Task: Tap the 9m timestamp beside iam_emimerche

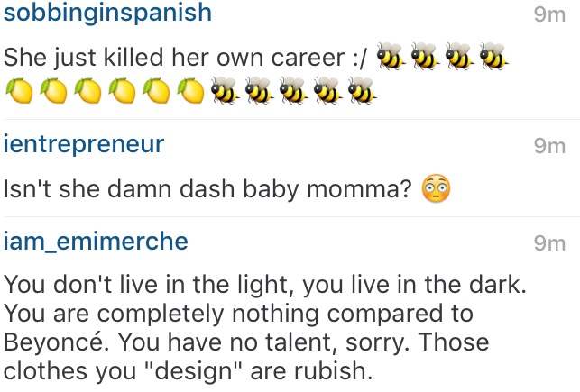Action: click(549, 242)
